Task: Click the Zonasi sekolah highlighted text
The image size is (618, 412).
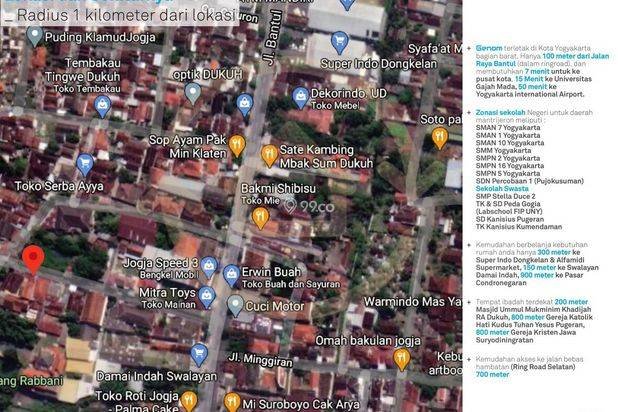Action: 500,112
